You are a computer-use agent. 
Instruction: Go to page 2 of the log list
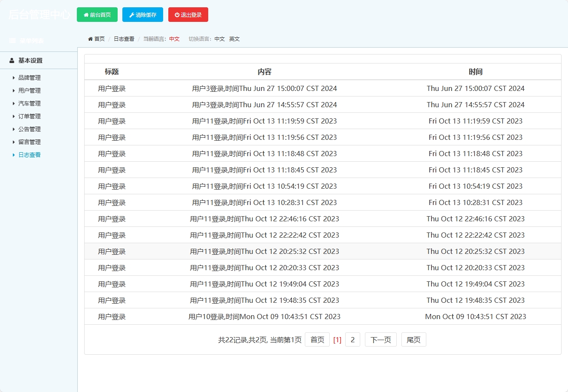coord(352,339)
